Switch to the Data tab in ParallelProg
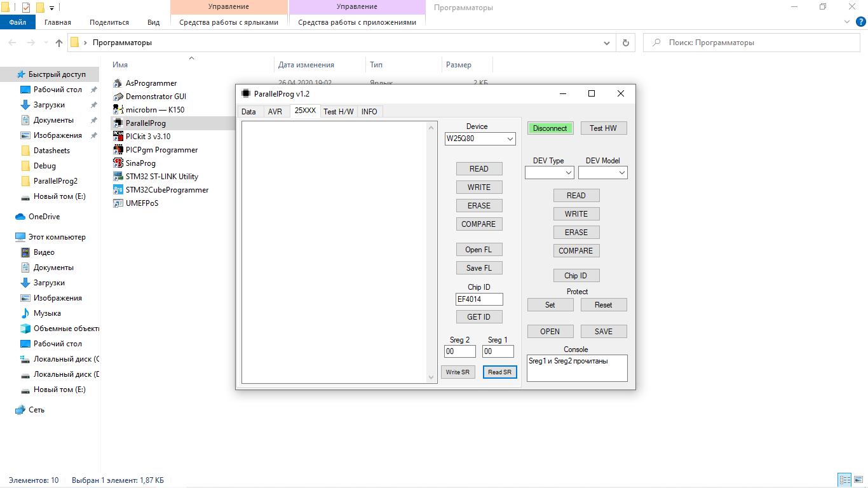868x488 pixels. click(x=249, y=112)
